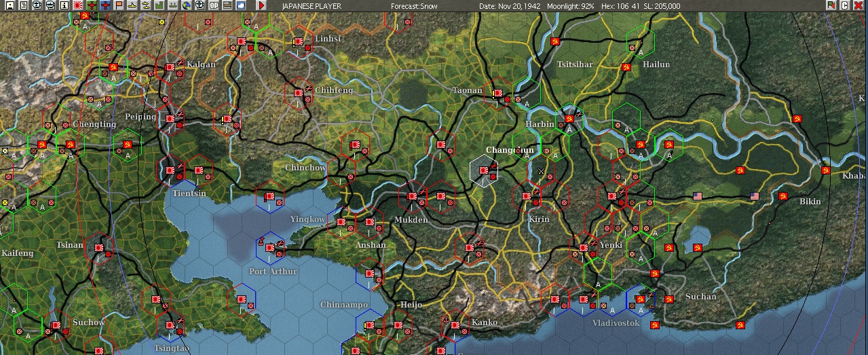Click the Kanko city label
The image size is (868, 355).
coord(484,322)
